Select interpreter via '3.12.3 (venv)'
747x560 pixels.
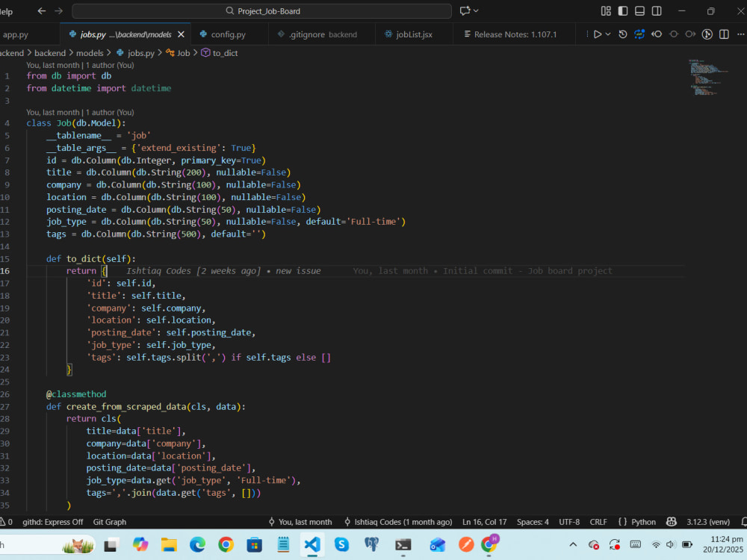tap(708, 522)
